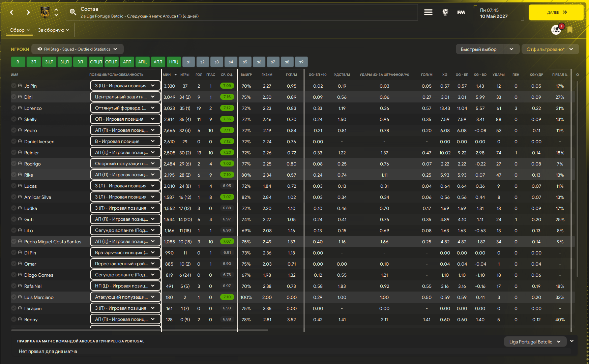Viewport: 589px width, 364px height.
Task: Click the Быстрый выбор button
Action: click(479, 49)
